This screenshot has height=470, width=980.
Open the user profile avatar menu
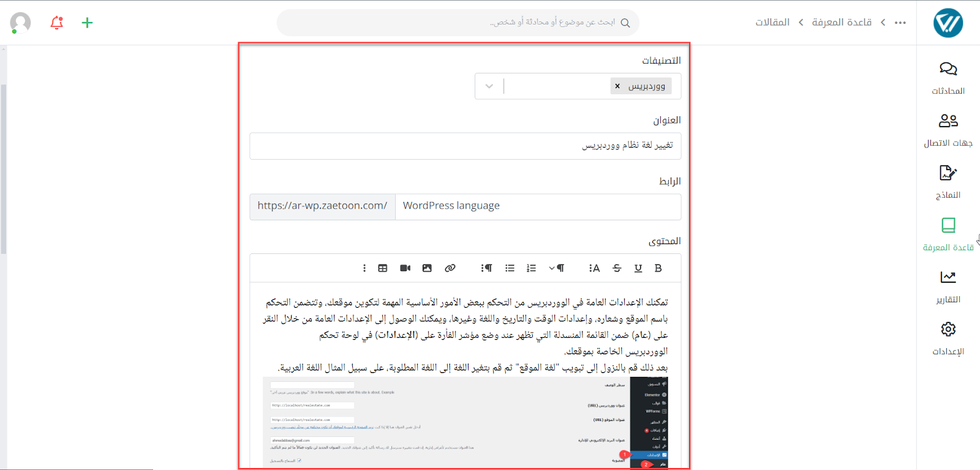pyautogui.click(x=20, y=23)
